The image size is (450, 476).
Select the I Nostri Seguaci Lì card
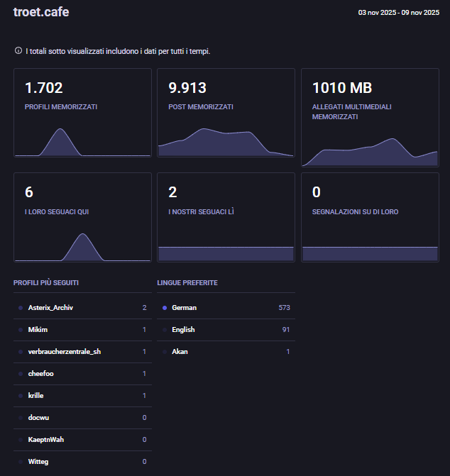226,217
